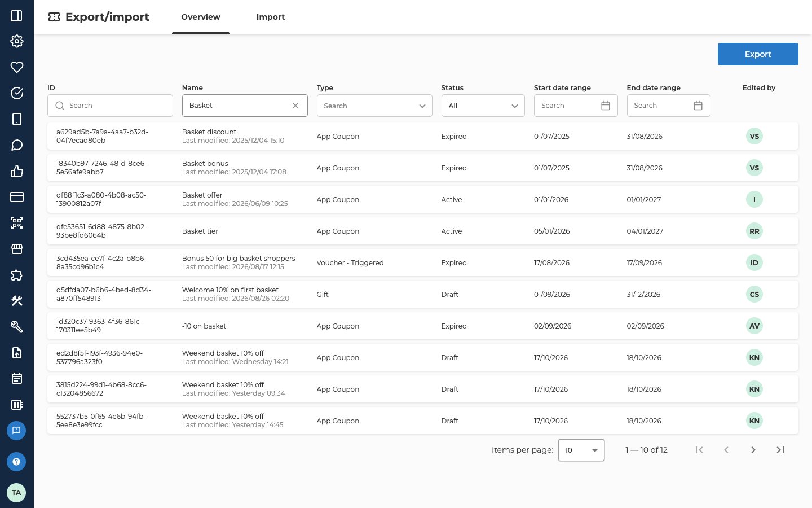
Task: Expand the Type filter dropdown
Action: [374, 106]
